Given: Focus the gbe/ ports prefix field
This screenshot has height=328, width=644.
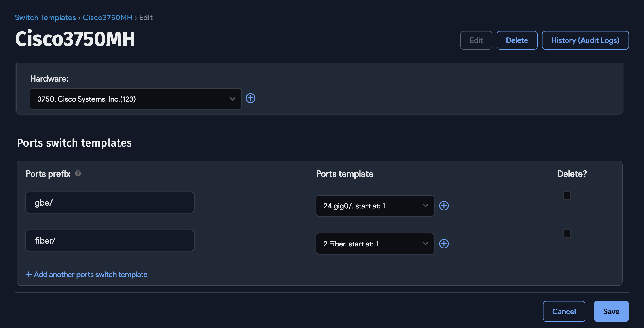Looking at the screenshot, I should (x=110, y=203).
